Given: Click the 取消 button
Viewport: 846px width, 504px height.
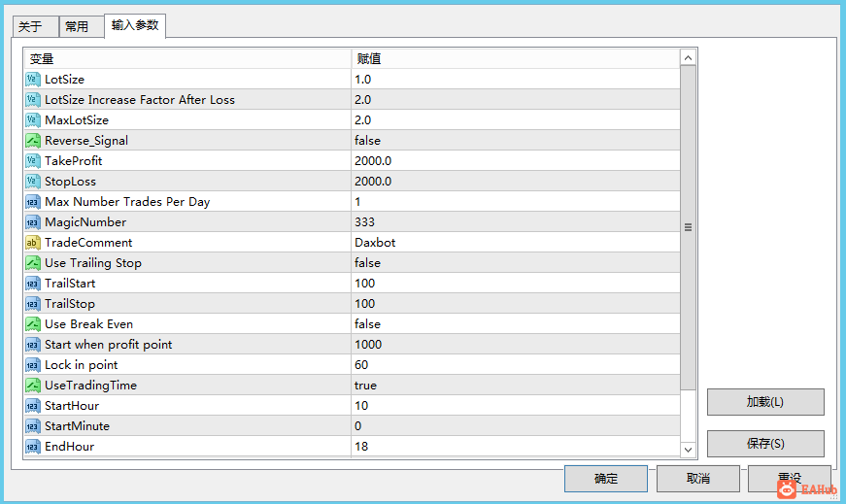Looking at the screenshot, I should click(698, 479).
